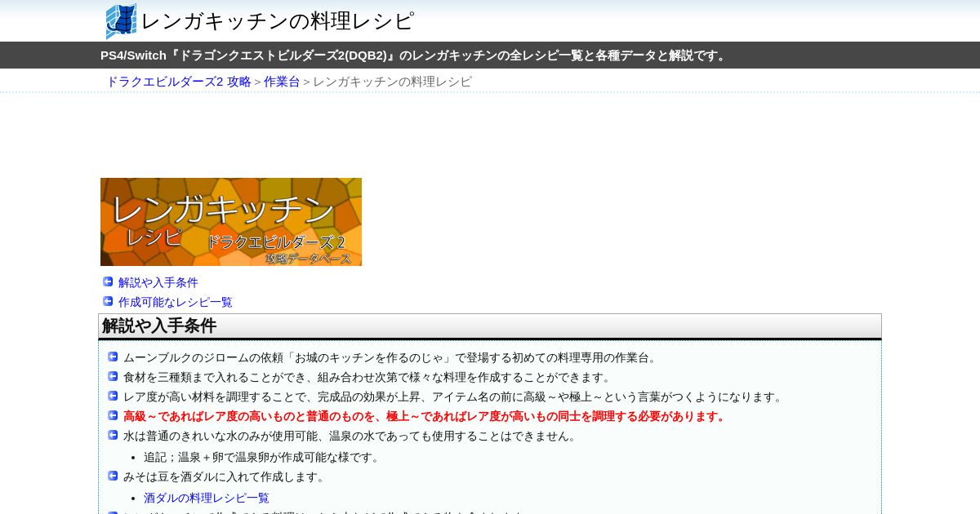
Task: Click the site logo cat icon
Action: coord(121,21)
